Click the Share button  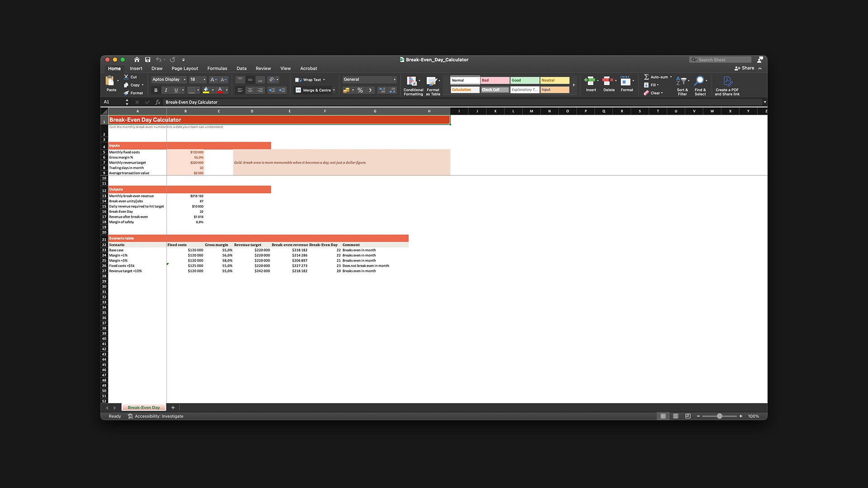point(745,68)
